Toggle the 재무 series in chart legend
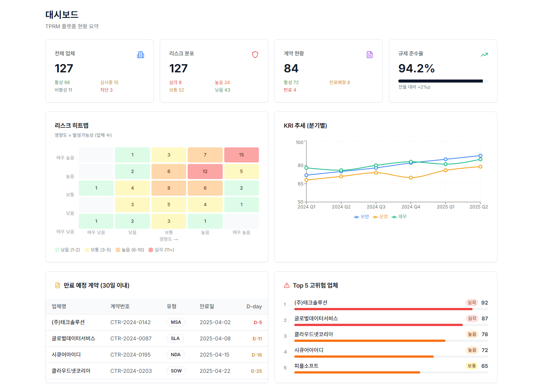The width and height of the screenshot is (537, 392). [x=399, y=217]
